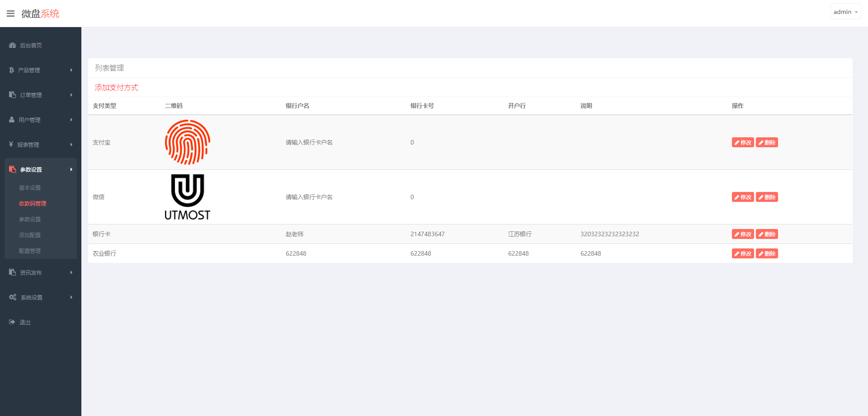This screenshot has height=416, width=868.
Task: Open the admin user dropdown
Action: pyautogui.click(x=845, y=12)
